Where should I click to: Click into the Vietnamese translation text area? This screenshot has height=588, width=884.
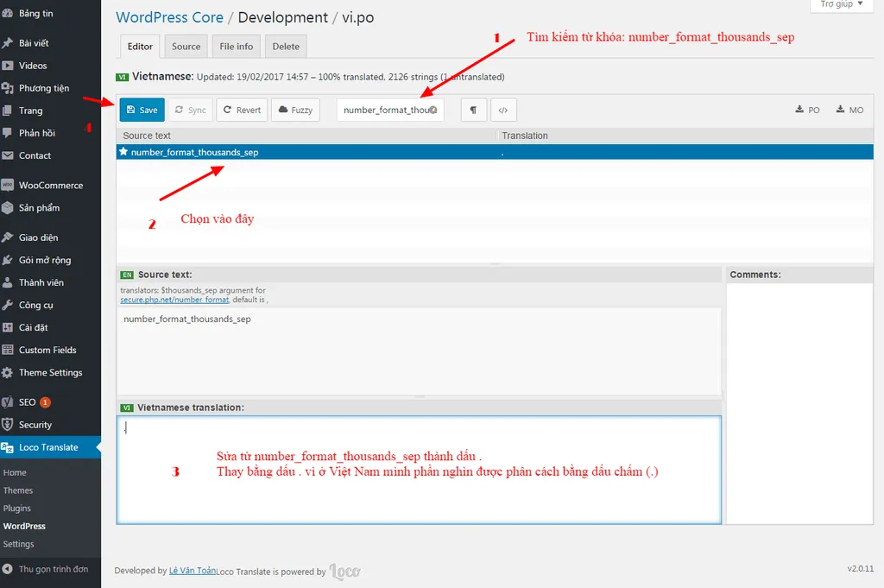(x=419, y=470)
